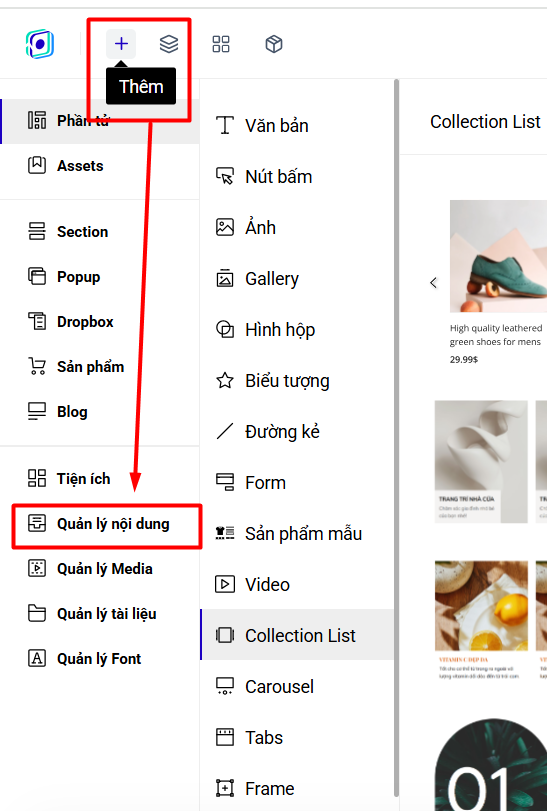Click the plus Thêm icon in toolbar
The image size is (547, 811).
pos(121,44)
